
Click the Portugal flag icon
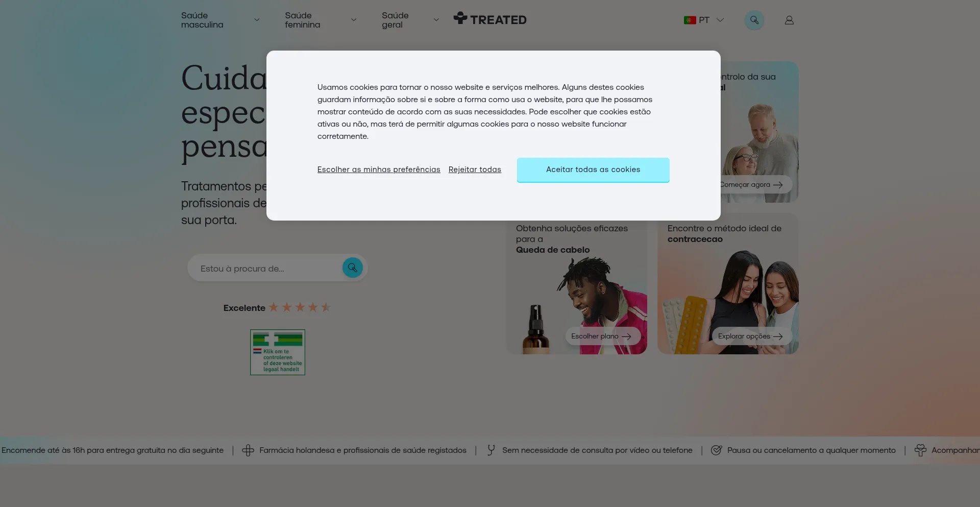690,20
